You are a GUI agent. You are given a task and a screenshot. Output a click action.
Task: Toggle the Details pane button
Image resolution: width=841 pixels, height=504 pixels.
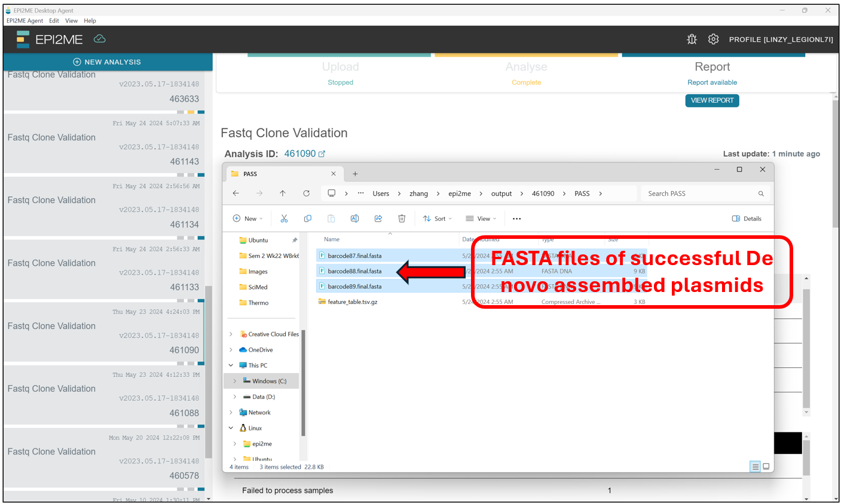pos(747,219)
